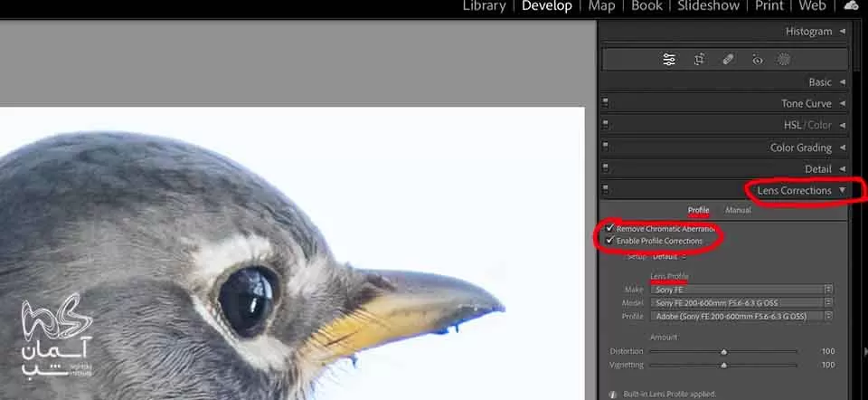Screen dimensions: 868x400
Task: Switch to the Develop module
Action: (547, 6)
